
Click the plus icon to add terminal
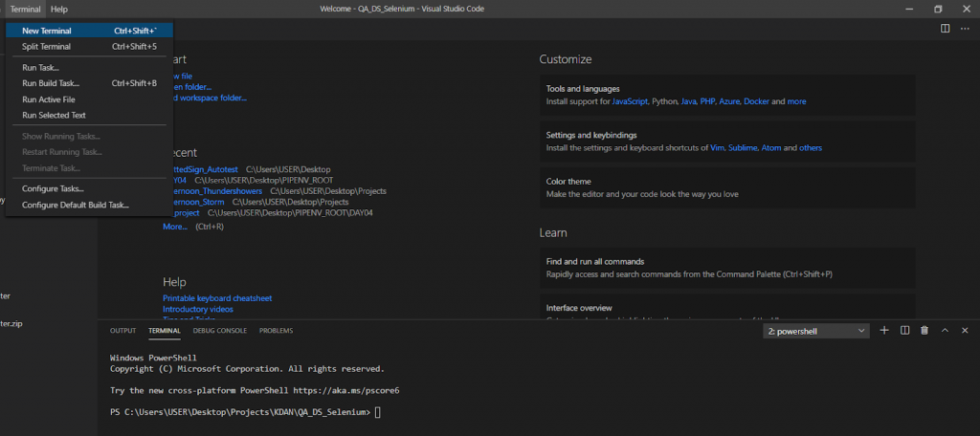click(x=884, y=331)
